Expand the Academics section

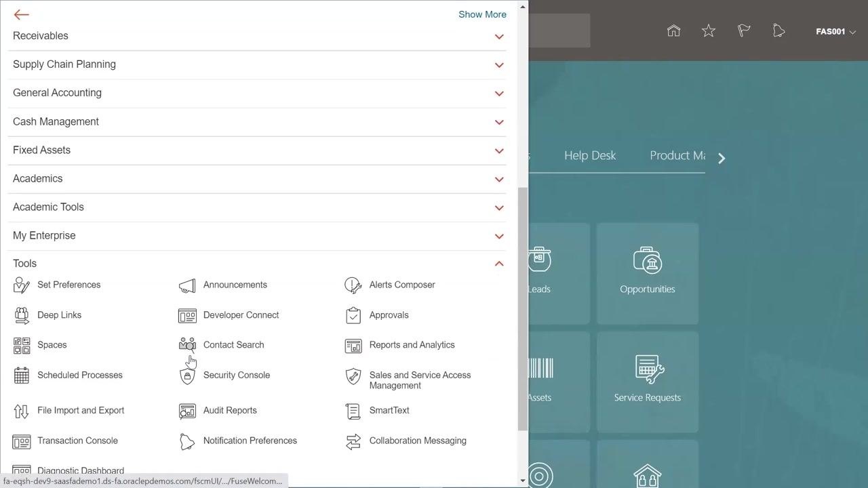[x=499, y=179]
